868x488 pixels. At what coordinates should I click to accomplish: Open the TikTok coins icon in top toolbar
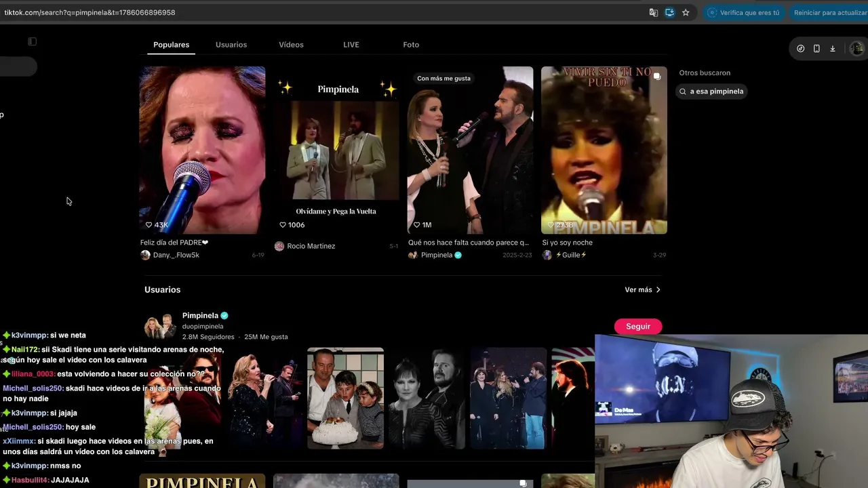coord(801,48)
